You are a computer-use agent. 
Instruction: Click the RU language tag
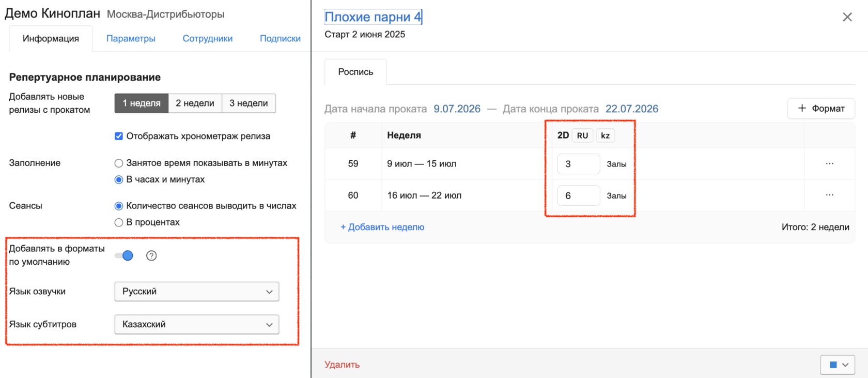(582, 135)
